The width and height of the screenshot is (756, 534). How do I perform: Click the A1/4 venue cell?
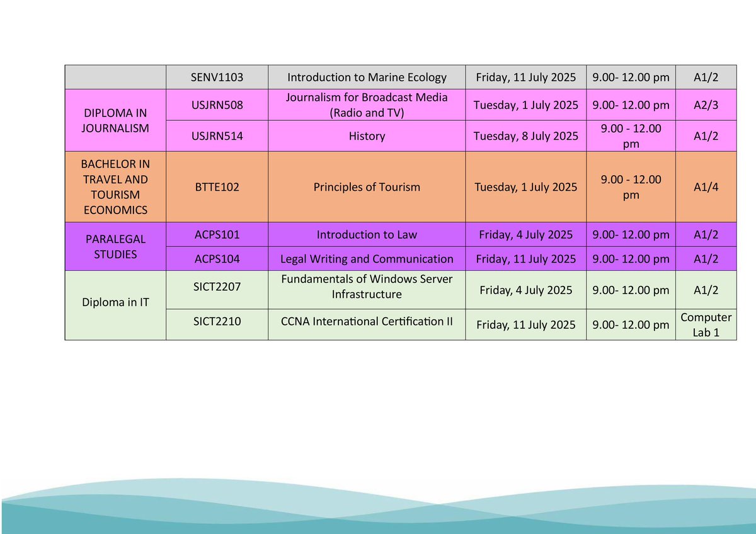click(x=706, y=187)
